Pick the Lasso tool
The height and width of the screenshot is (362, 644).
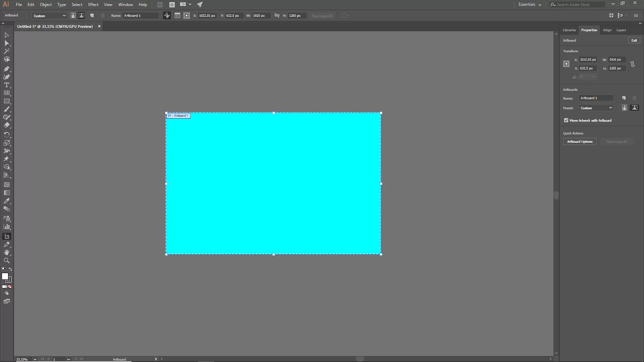point(6,59)
